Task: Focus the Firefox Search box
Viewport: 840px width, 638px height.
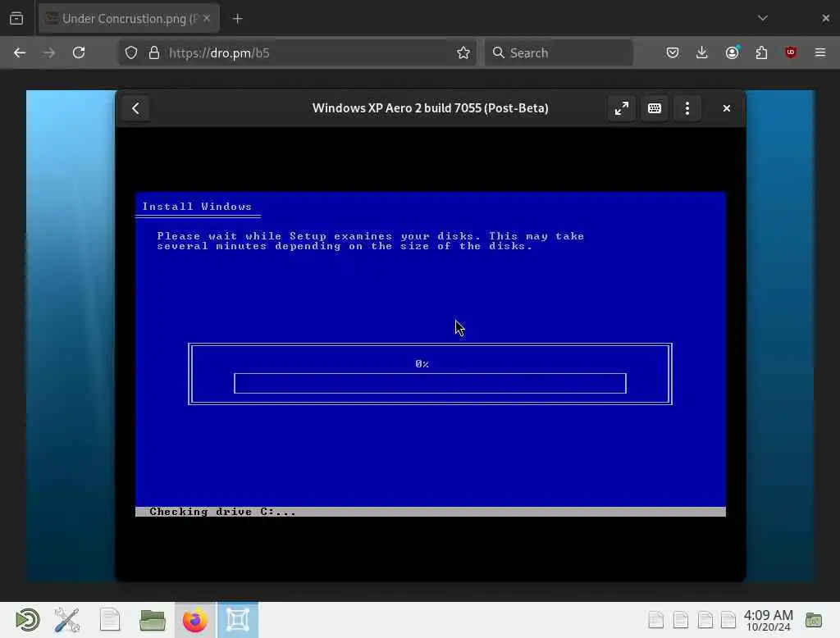Action: (559, 52)
